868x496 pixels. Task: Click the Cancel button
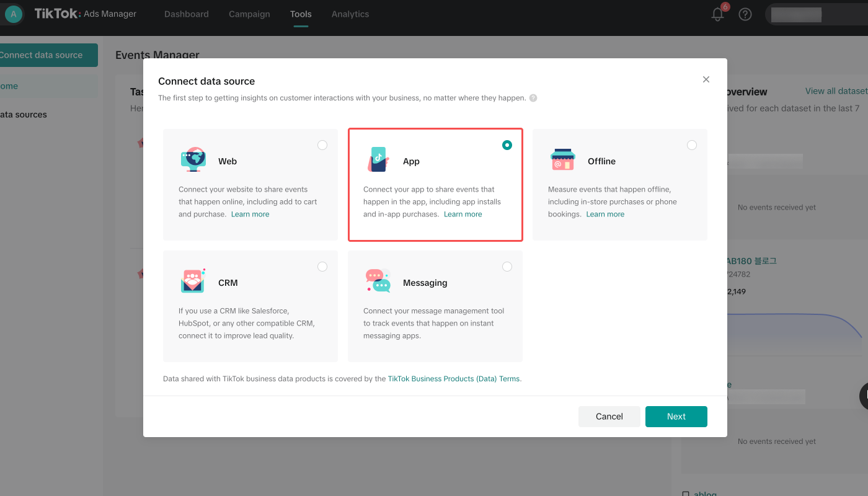609,417
